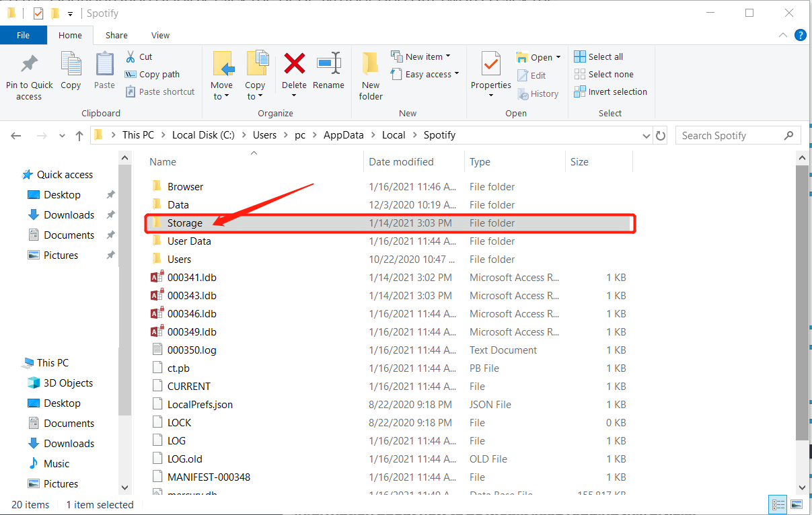The height and width of the screenshot is (515, 812).
Task: Click the Paste icon in the ribbon
Action: [x=104, y=65]
